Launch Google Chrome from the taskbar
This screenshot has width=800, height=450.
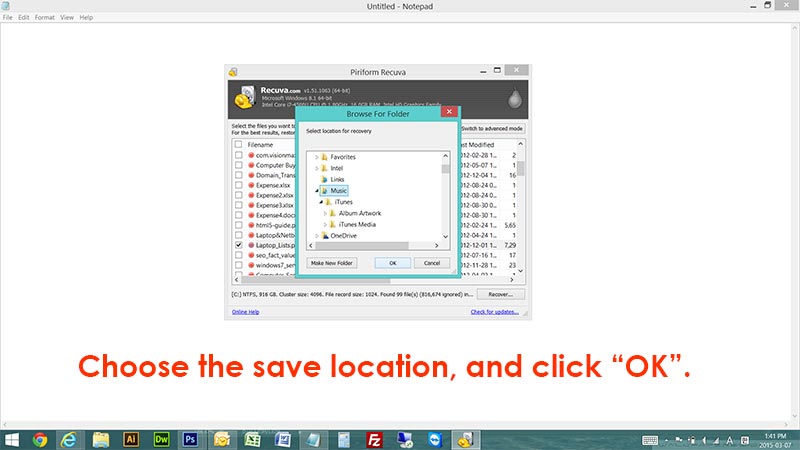(40, 440)
